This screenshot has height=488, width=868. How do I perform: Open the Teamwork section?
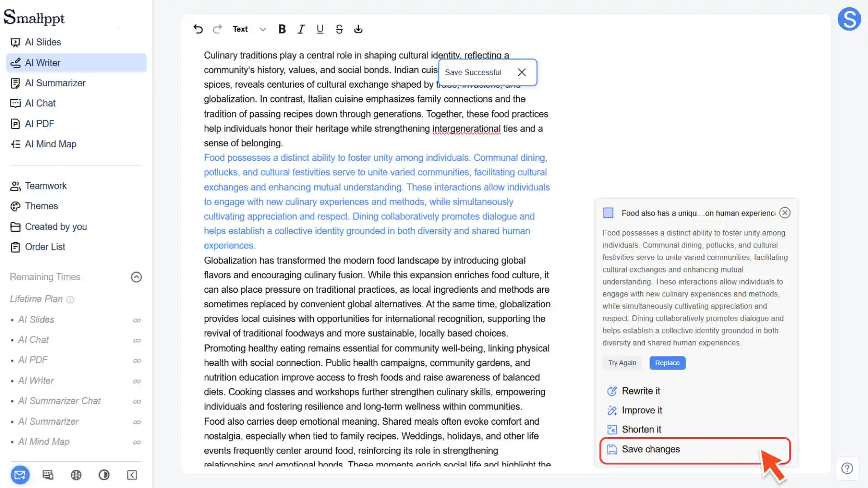tap(76, 186)
